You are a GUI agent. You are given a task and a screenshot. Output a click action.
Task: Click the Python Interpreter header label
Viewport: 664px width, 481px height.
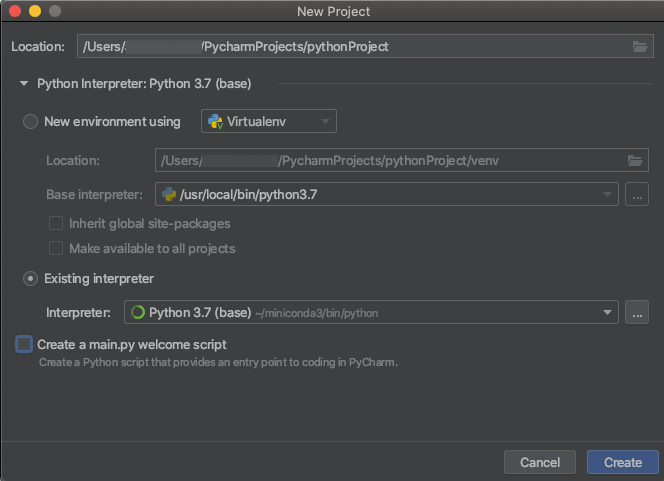coord(144,84)
